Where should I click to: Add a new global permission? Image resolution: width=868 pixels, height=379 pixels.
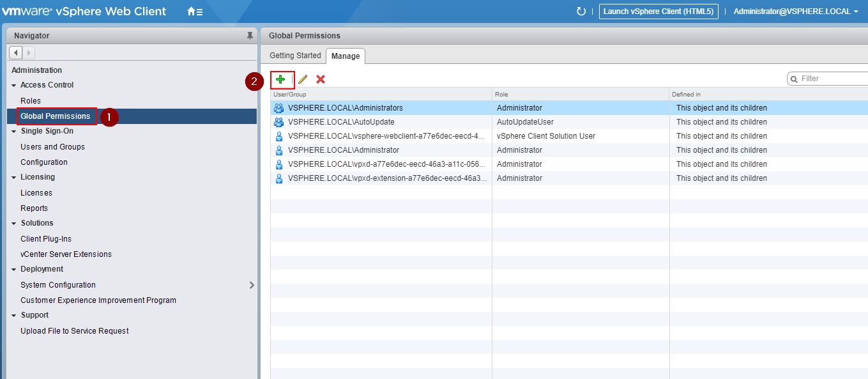(x=280, y=79)
